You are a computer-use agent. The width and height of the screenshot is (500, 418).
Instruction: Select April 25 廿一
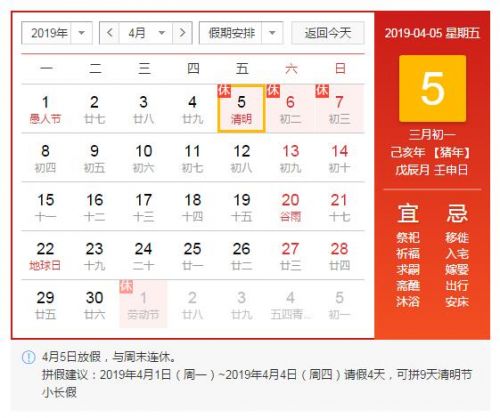click(192, 256)
